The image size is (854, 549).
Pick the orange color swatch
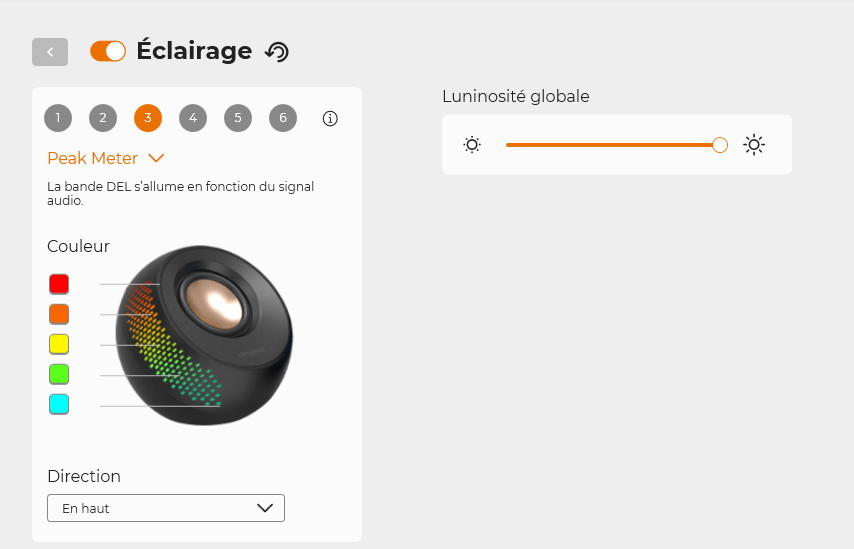(59, 314)
